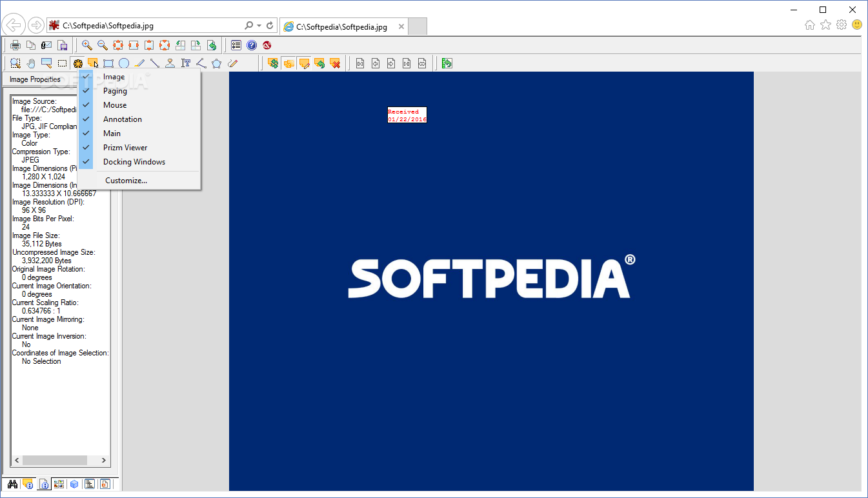The width and height of the screenshot is (868, 498).
Task: Select the rectangle annotation tool
Action: [108, 63]
